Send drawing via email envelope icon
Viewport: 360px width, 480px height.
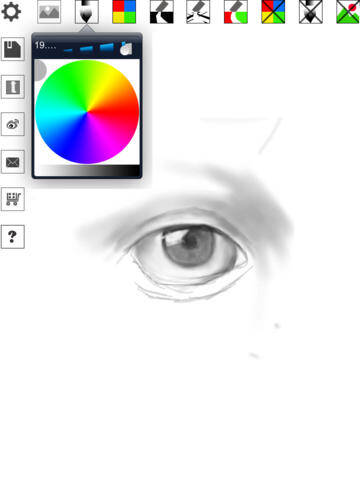[13, 162]
